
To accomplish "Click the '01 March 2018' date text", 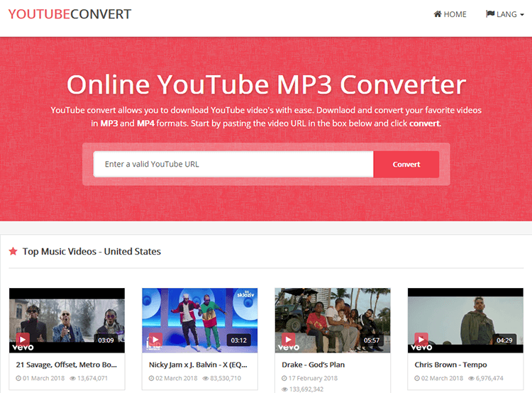I will point(43,378).
